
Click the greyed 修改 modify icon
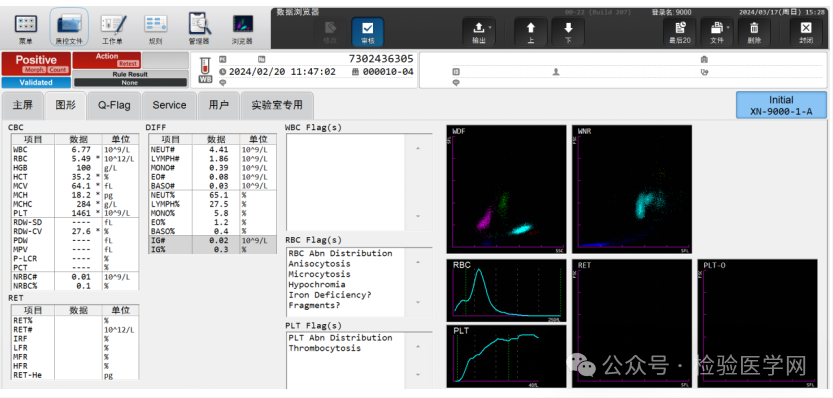click(330, 32)
